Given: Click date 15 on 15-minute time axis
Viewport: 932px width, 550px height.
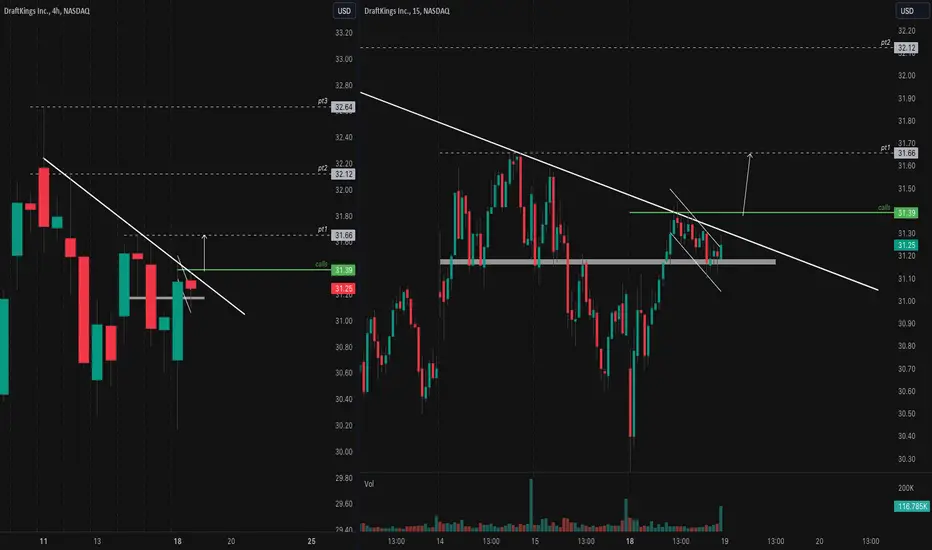Looking at the screenshot, I should (x=535, y=541).
